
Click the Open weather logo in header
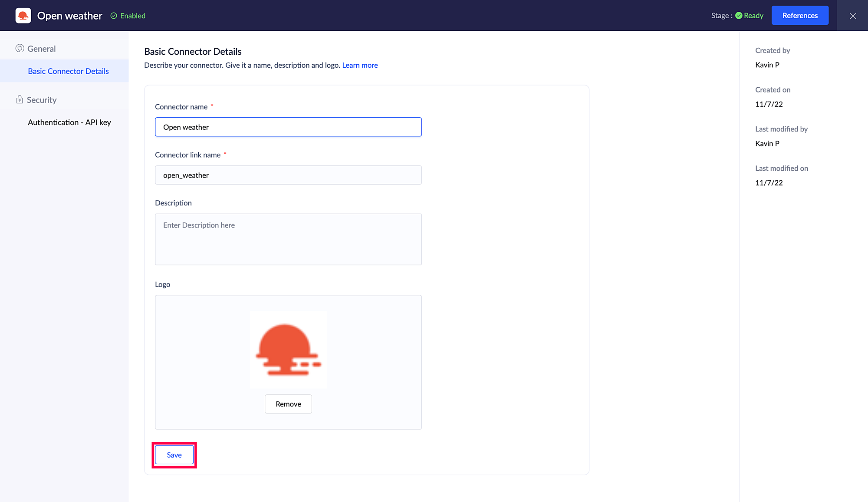[x=23, y=16]
